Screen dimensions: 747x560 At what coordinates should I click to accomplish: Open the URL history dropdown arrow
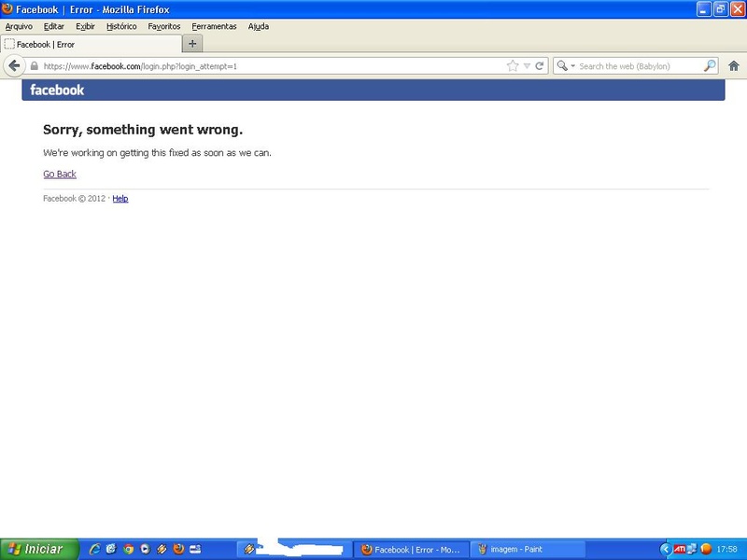pyautogui.click(x=527, y=65)
